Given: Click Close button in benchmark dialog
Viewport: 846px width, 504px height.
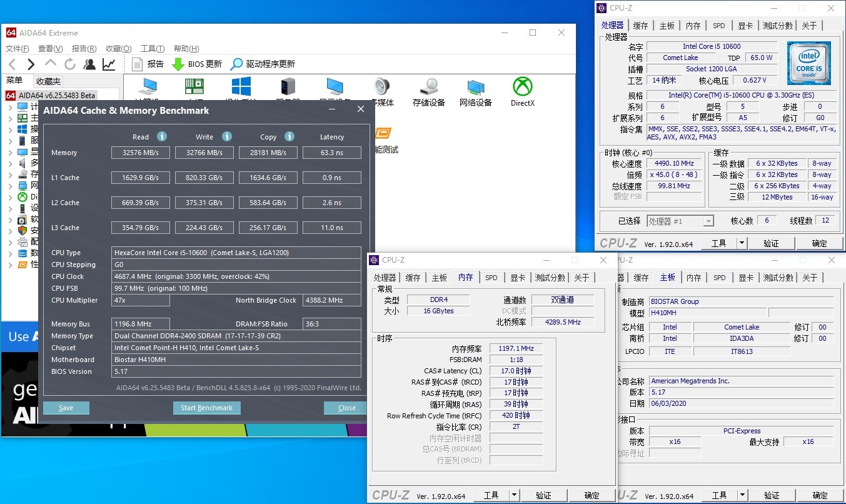Looking at the screenshot, I should 347,408.
